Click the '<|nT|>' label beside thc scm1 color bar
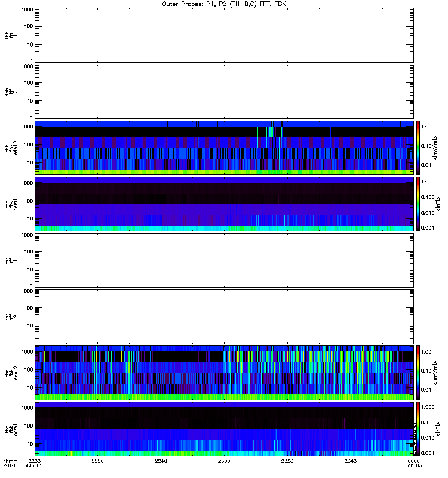The image size is (448, 478). [438, 429]
